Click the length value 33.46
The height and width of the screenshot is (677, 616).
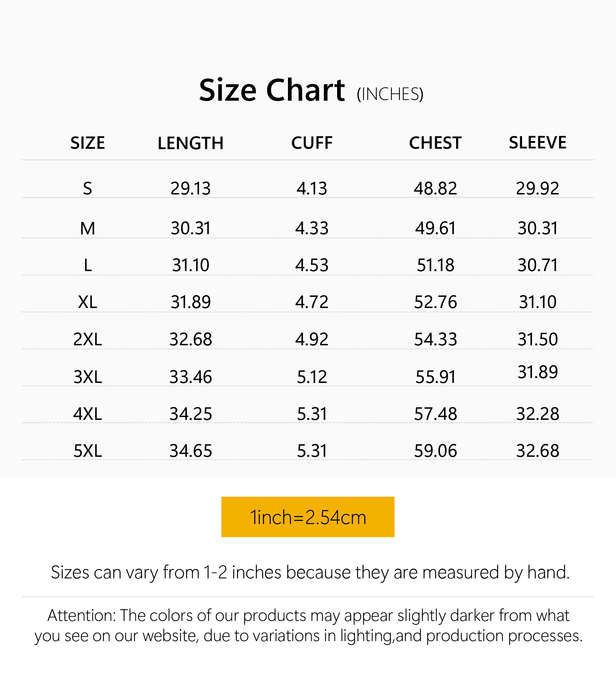tap(190, 377)
